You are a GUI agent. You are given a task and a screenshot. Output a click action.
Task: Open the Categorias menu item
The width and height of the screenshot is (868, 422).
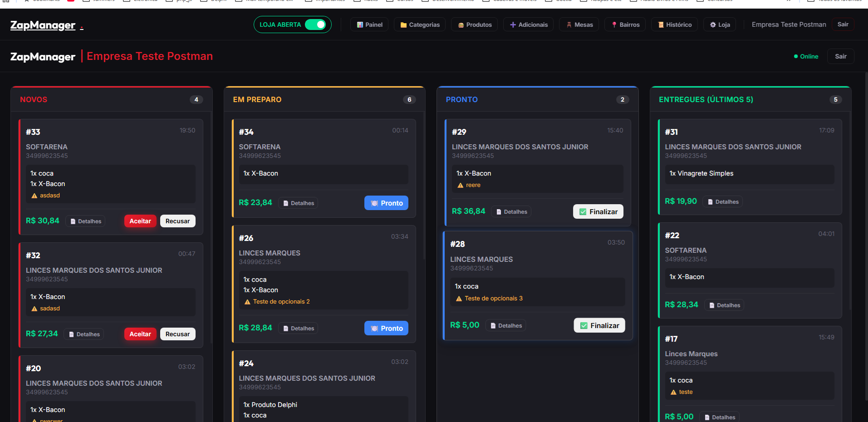420,25
